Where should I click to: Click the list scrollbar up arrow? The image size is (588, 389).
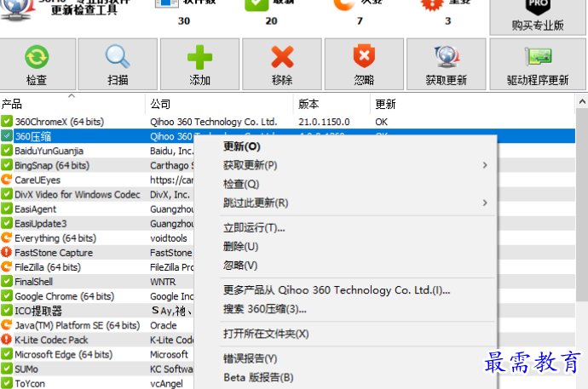point(582,101)
